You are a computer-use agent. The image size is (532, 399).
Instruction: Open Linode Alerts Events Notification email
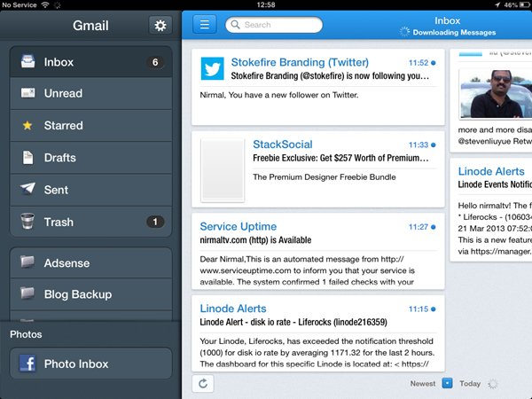click(491, 209)
